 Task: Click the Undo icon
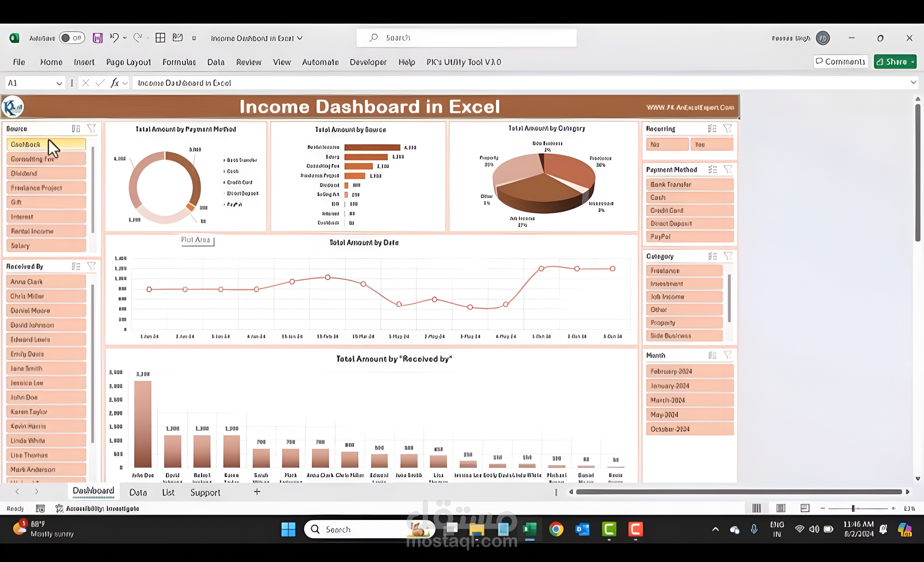coord(114,37)
